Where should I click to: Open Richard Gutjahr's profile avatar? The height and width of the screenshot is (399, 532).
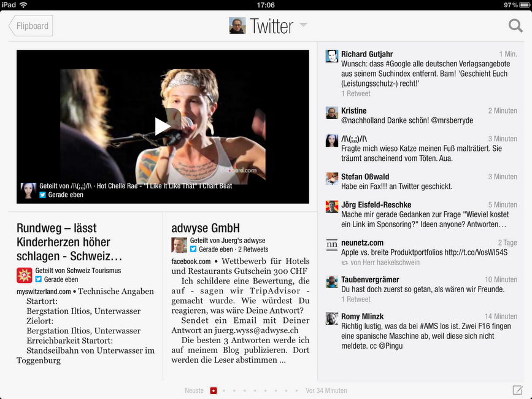[x=332, y=56]
